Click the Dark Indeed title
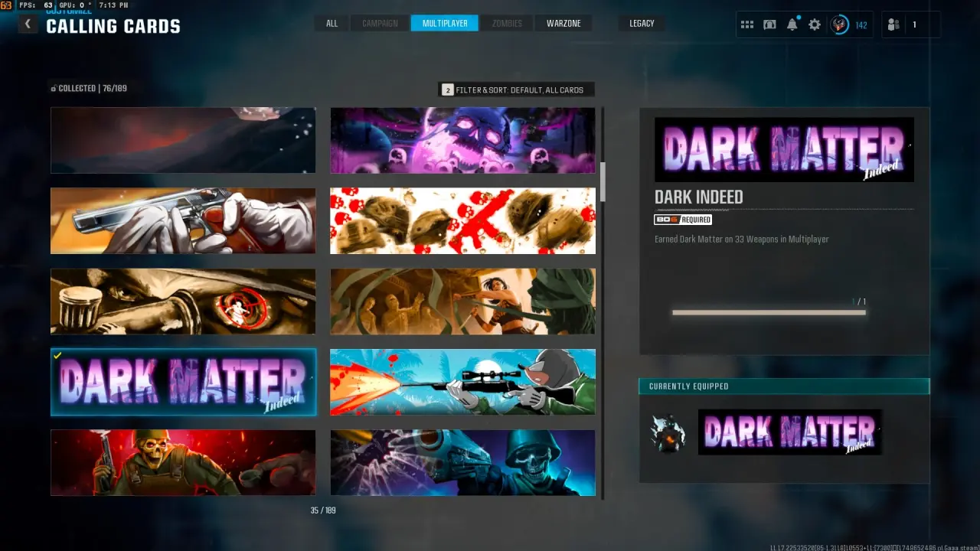The image size is (980, 551). 699,197
